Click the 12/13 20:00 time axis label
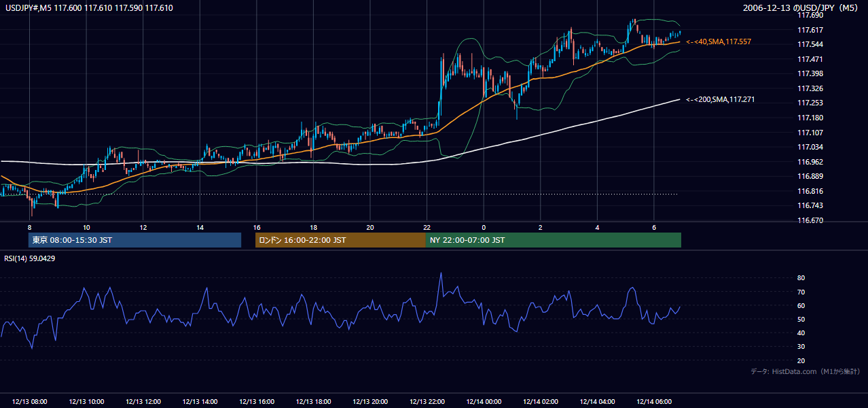This screenshot has width=868, height=408. [x=369, y=402]
